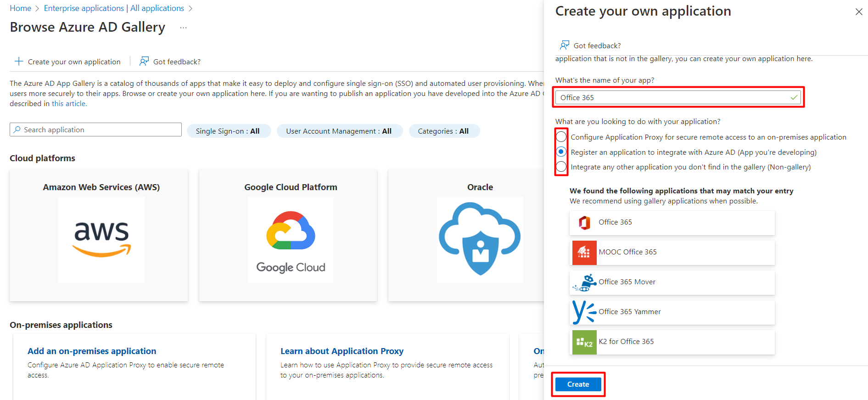The height and width of the screenshot is (400, 868).
Task: Select the Google Cloud logo tile
Action: 291,240
